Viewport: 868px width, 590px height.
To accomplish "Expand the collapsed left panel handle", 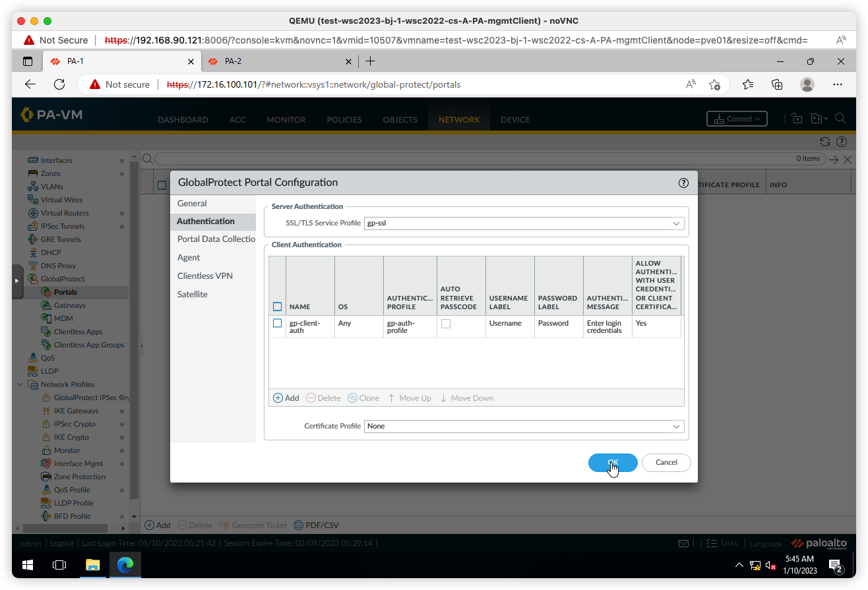I will (18, 280).
